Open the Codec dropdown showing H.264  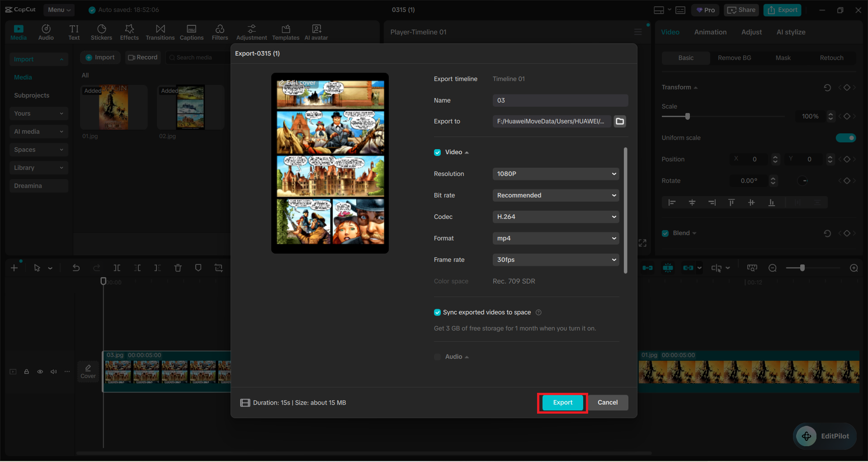[555, 217]
